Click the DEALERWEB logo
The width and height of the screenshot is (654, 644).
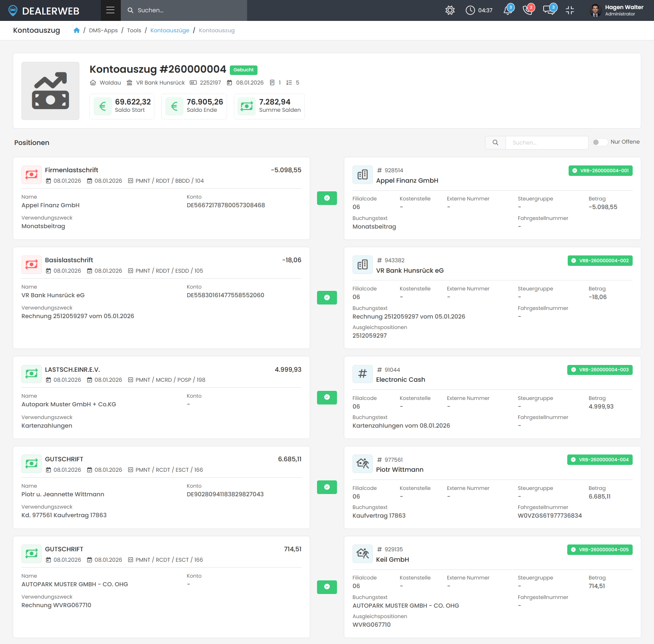[44, 10]
